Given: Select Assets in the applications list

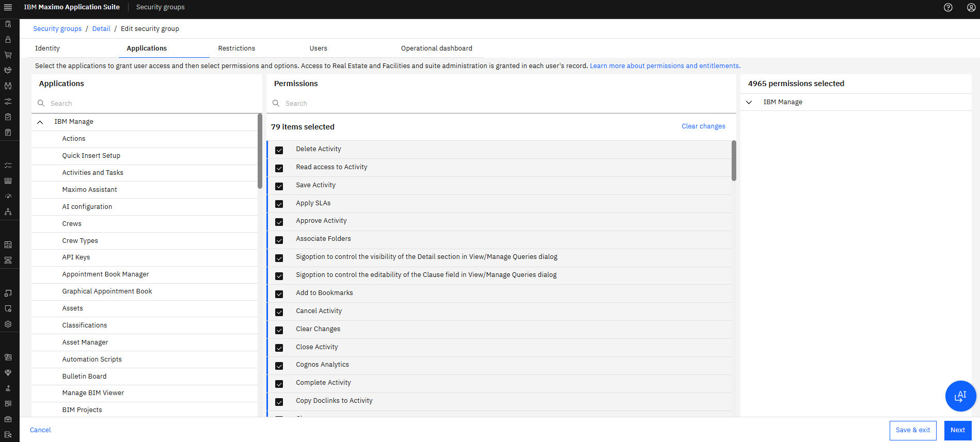Looking at the screenshot, I should point(73,308).
